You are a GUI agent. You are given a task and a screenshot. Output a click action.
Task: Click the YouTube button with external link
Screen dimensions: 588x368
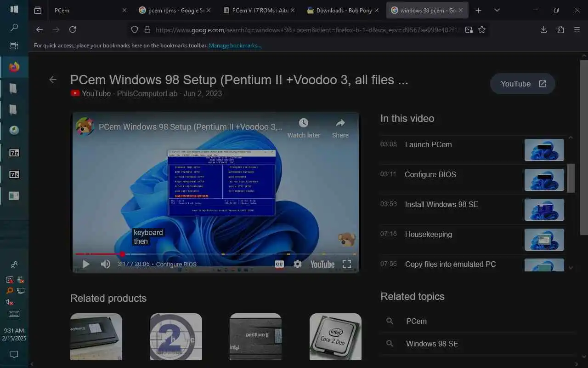[523, 84]
